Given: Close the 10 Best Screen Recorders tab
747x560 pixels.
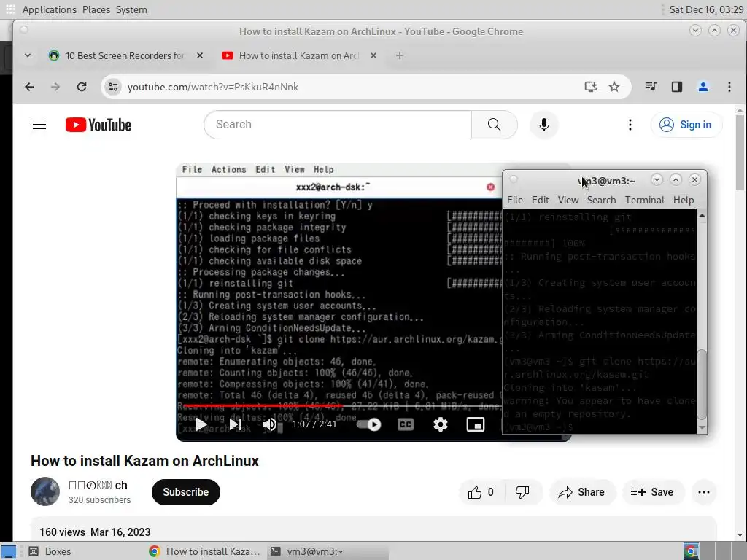Looking at the screenshot, I should coord(200,55).
